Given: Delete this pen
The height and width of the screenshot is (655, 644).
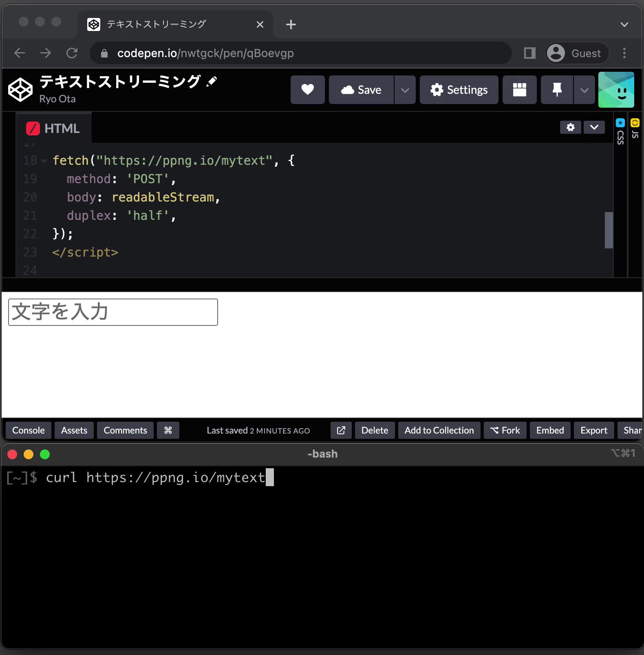Looking at the screenshot, I should [x=375, y=430].
